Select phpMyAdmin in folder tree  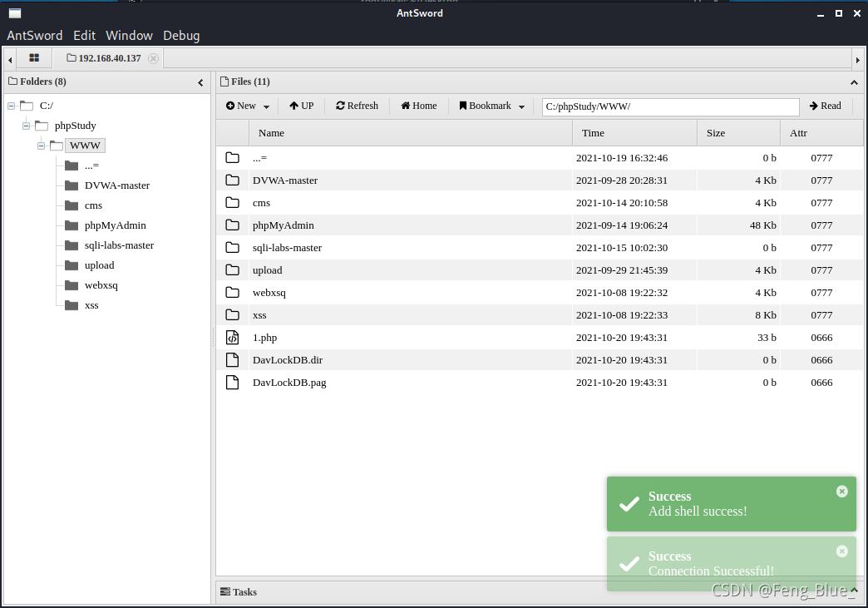(x=115, y=225)
